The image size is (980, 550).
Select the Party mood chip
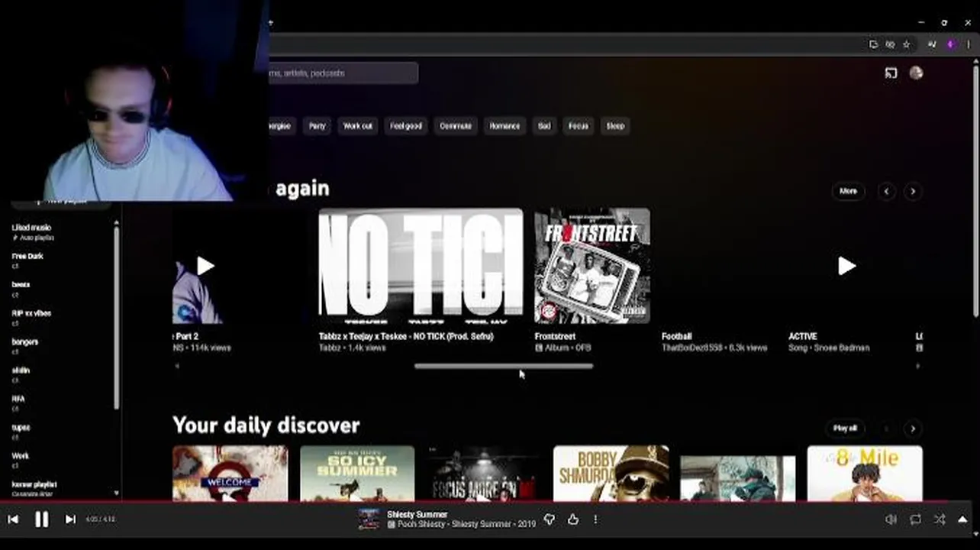tap(318, 126)
